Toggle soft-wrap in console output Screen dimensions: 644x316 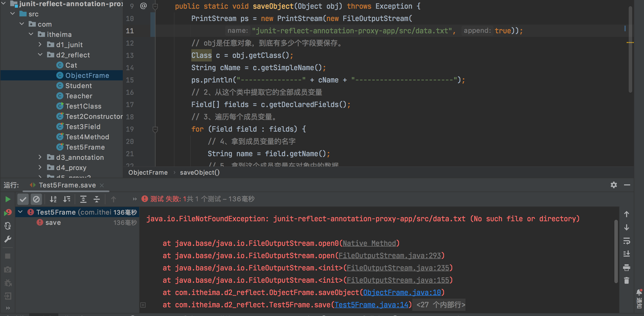click(626, 241)
